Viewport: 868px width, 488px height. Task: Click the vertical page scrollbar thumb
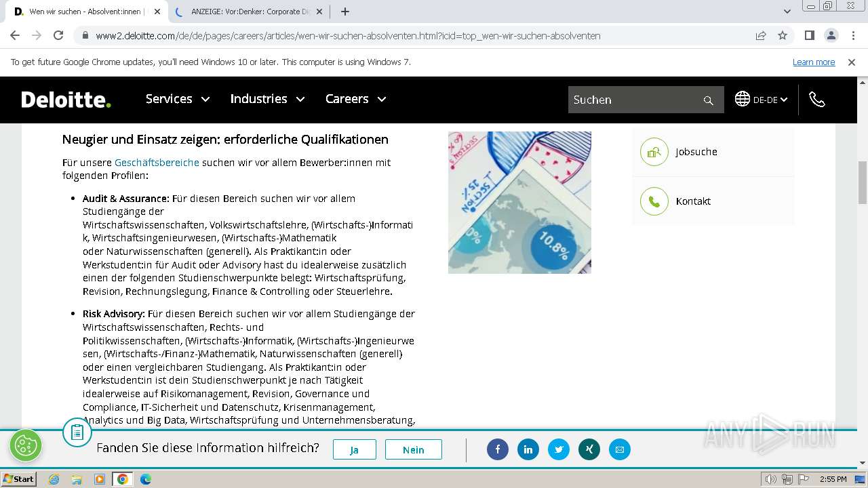[863, 182]
